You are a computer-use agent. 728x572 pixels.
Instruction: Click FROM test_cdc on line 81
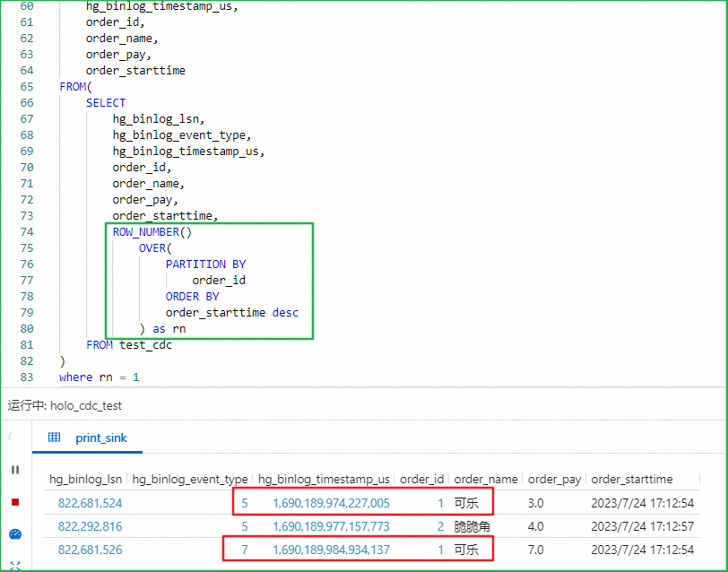click(x=129, y=345)
